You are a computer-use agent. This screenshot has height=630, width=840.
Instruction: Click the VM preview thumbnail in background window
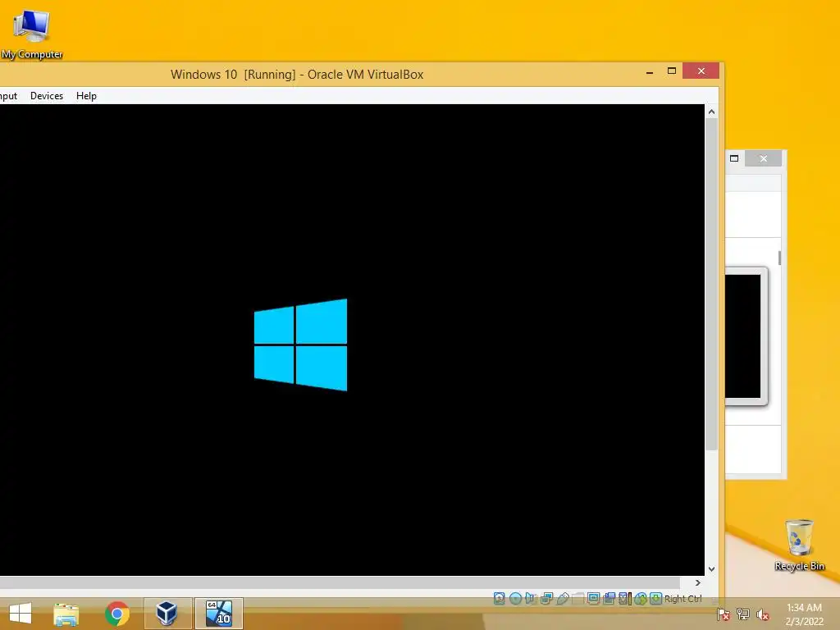746,336
